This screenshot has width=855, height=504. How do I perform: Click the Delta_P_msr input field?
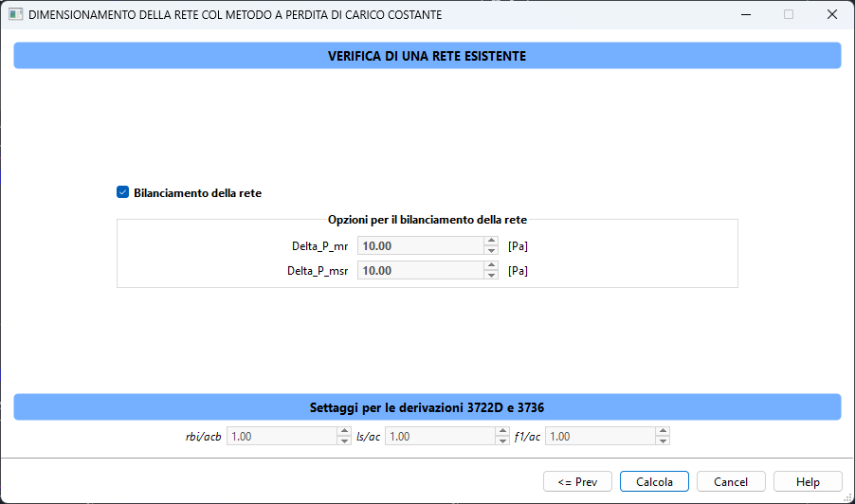click(420, 271)
